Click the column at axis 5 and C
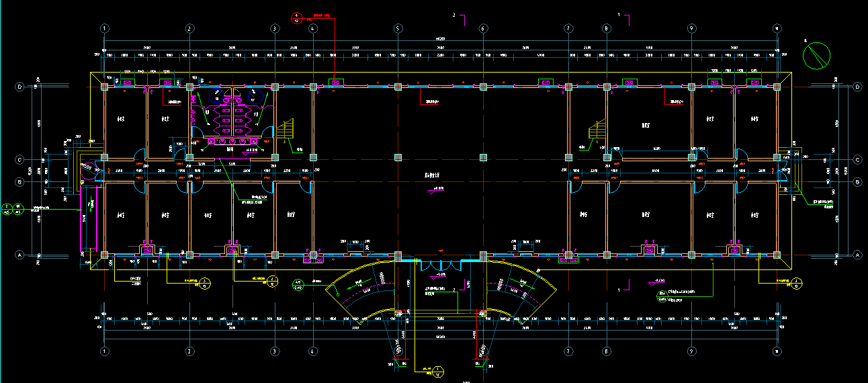Screen dimensions: 868x383 pos(398,157)
